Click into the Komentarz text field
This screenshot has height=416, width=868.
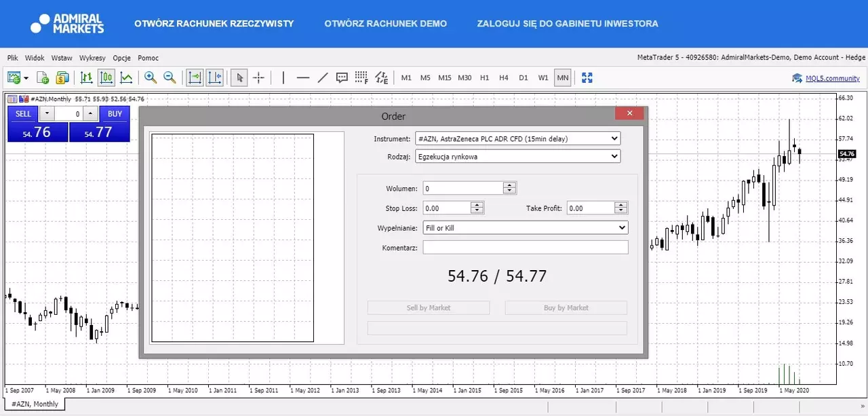pos(526,247)
